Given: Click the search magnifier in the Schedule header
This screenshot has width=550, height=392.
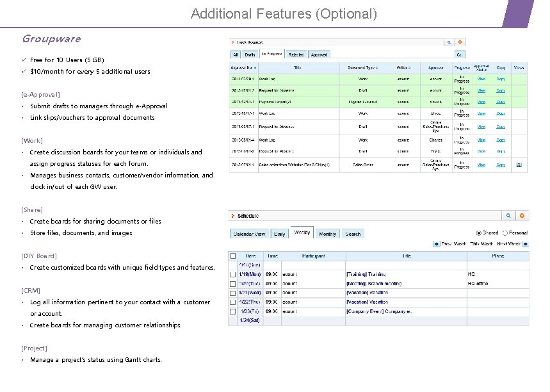Looking at the screenshot, I should point(508,216).
